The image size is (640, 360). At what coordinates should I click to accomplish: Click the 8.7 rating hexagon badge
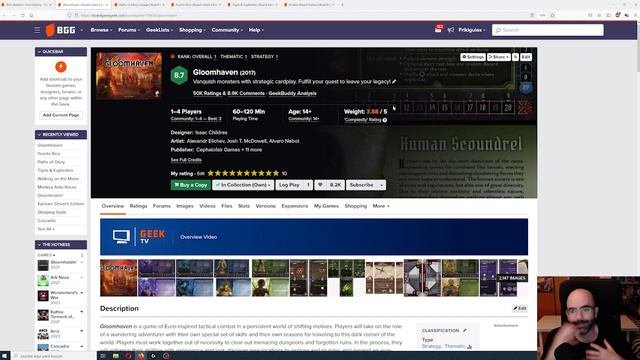pos(179,75)
